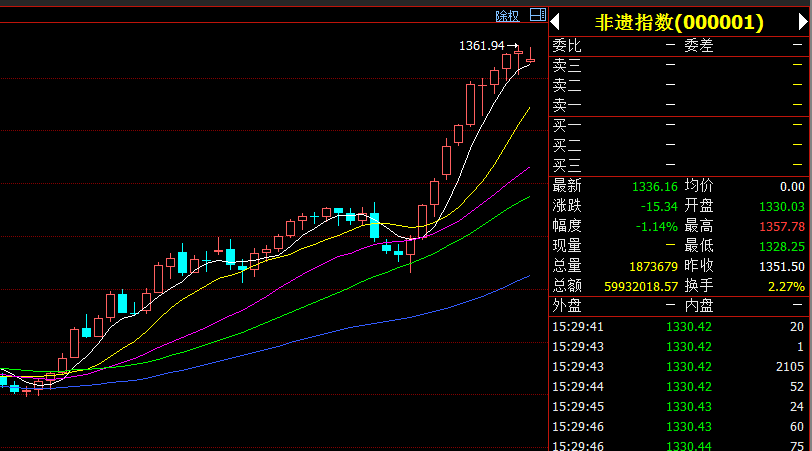This screenshot has width=812, height=451.
Task: Select the tick with volume 2105
Action: coord(678,367)
